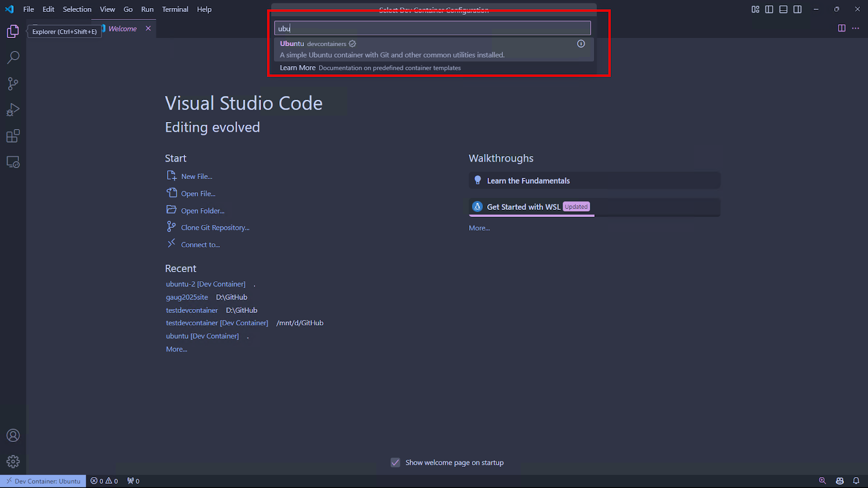The height and width of the screenshot is (488, 868).
Task: Open notifications bell in status bar
Action: [856, 481]
